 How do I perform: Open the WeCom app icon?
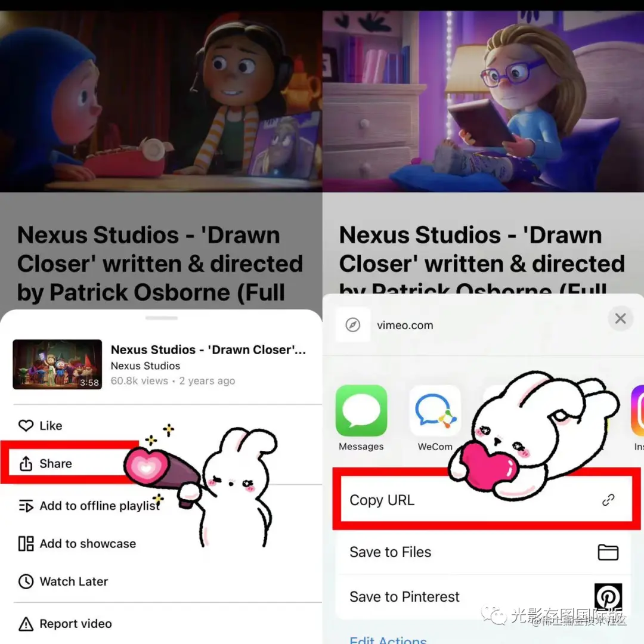435,410
